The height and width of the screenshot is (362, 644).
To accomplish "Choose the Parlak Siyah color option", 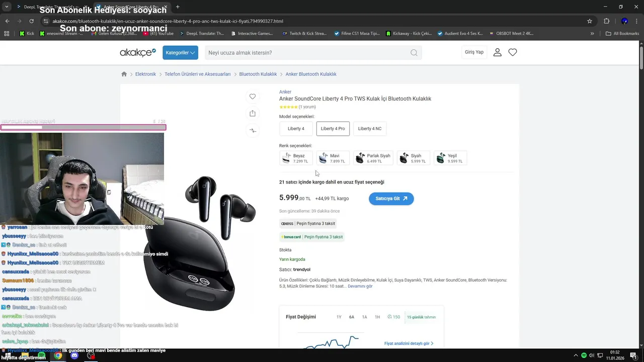I will click(x=373, y=158).
